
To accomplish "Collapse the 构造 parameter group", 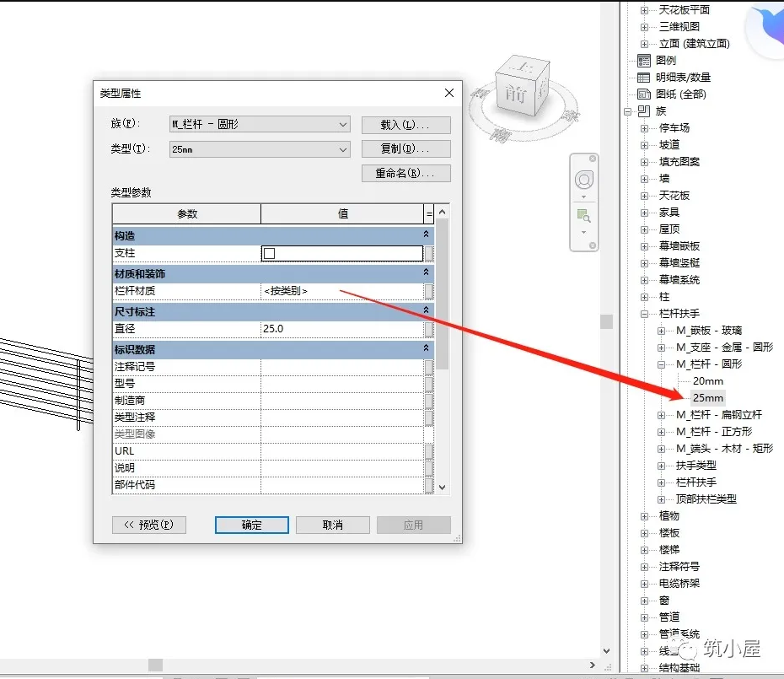I will [x=426, y=235].
